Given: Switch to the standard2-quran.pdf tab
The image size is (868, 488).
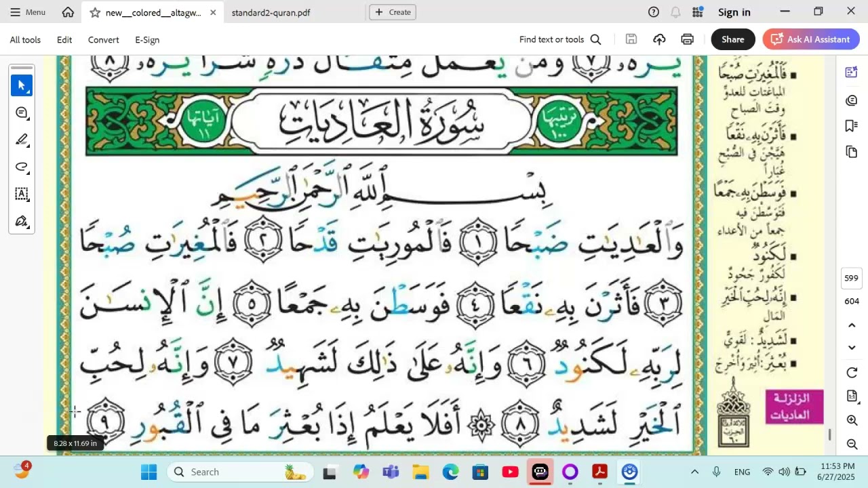Looking at the screenshot, I should (271, 12).
